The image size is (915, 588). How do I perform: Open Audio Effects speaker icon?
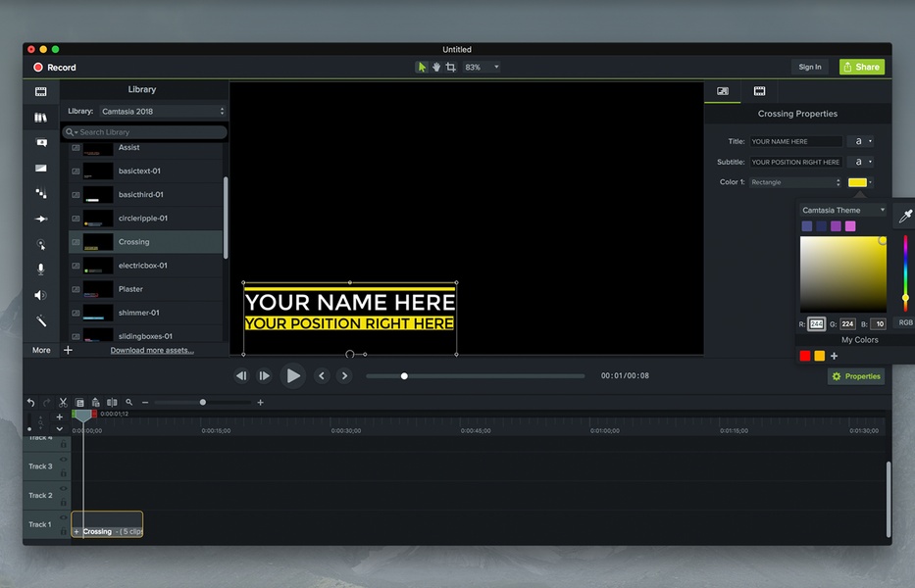41,295
